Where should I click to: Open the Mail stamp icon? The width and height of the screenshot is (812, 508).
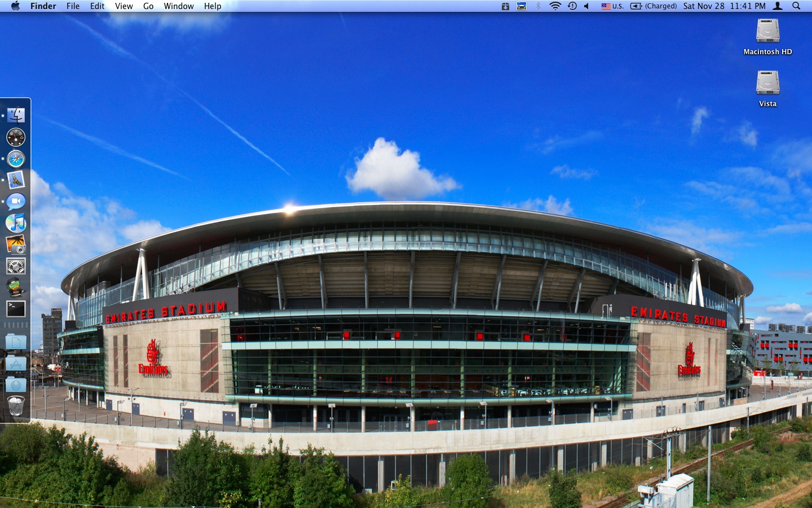pyautogui.click(x=16, y=180)
